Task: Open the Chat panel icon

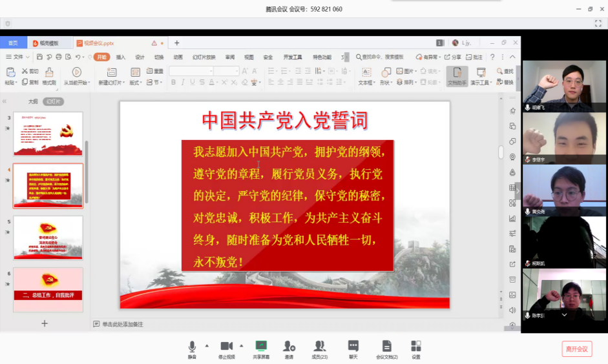Action: [x=353, y=347]
